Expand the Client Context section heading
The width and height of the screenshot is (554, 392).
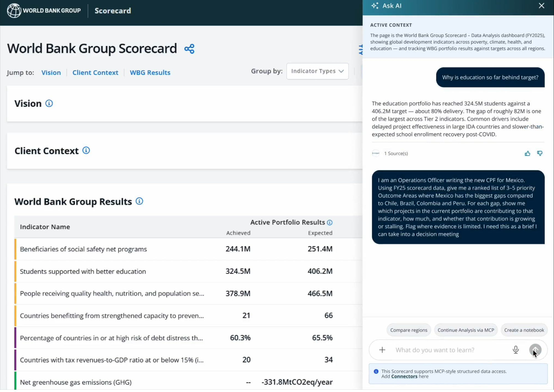click(47, 151)
